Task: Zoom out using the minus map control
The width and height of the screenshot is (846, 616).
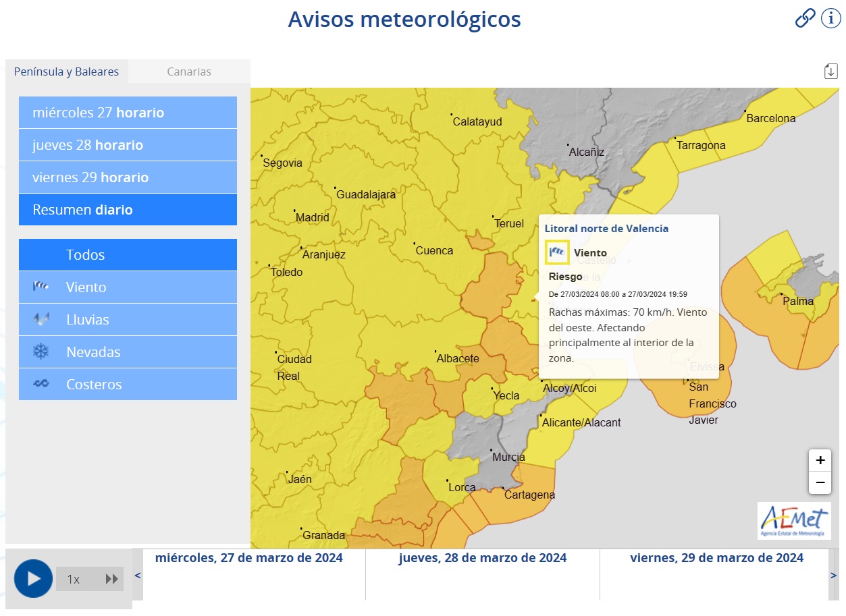Action: coord(820,483)
